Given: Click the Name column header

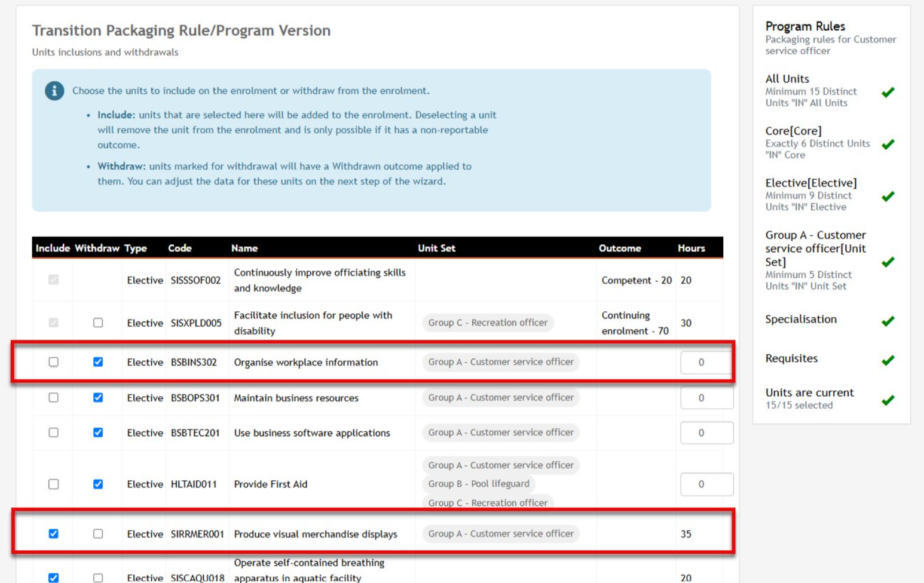Looking at the screenshot, I should pos(244,248).
